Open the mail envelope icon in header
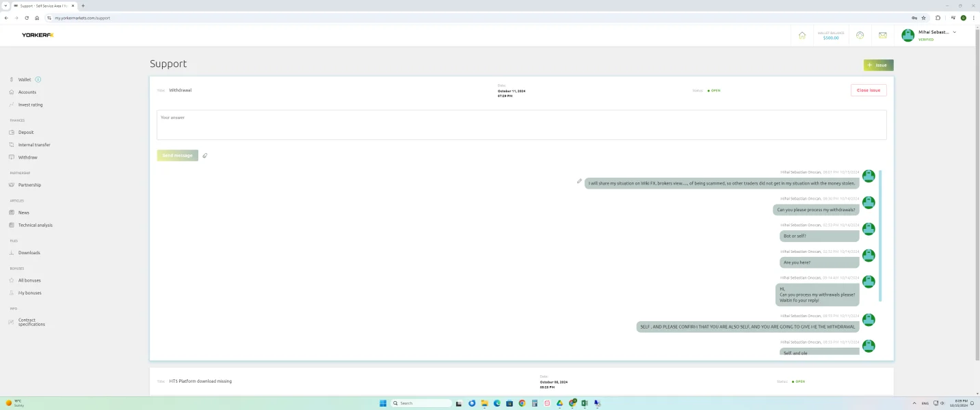The image size is (980, 410). tap(882, 36)
